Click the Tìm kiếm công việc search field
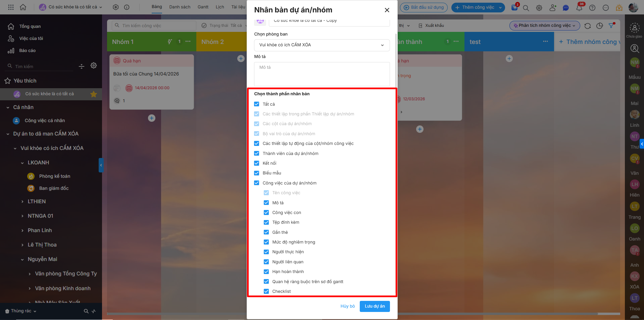Screen dimensions: 644x320 [x=154, y=25]
